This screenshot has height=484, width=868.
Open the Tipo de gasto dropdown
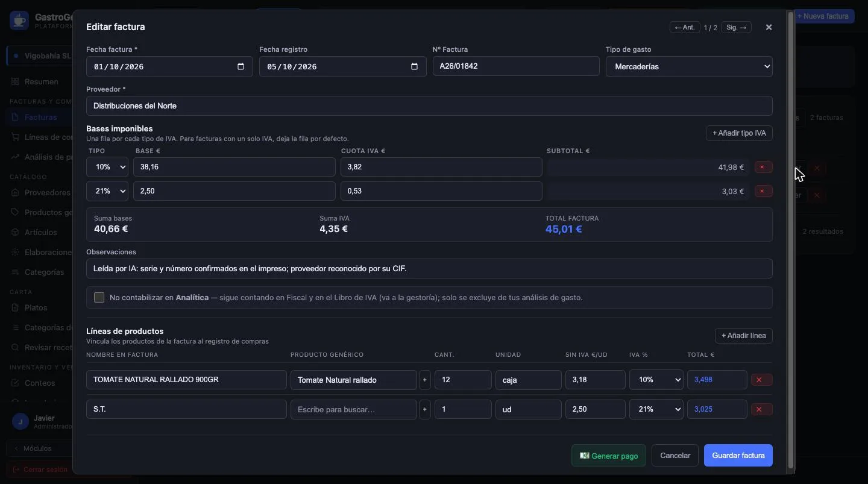tap(689, 66)
